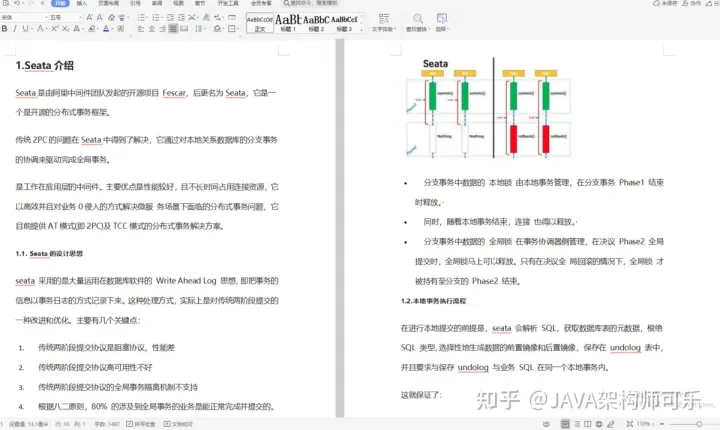Switch to outline view icon
Screen dimensions: 720x430
tap(577, 424)
